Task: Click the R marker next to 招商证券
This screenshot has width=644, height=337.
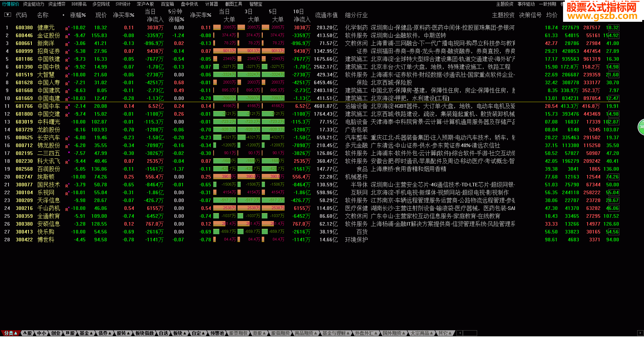Action: click(x=67, y=52)
